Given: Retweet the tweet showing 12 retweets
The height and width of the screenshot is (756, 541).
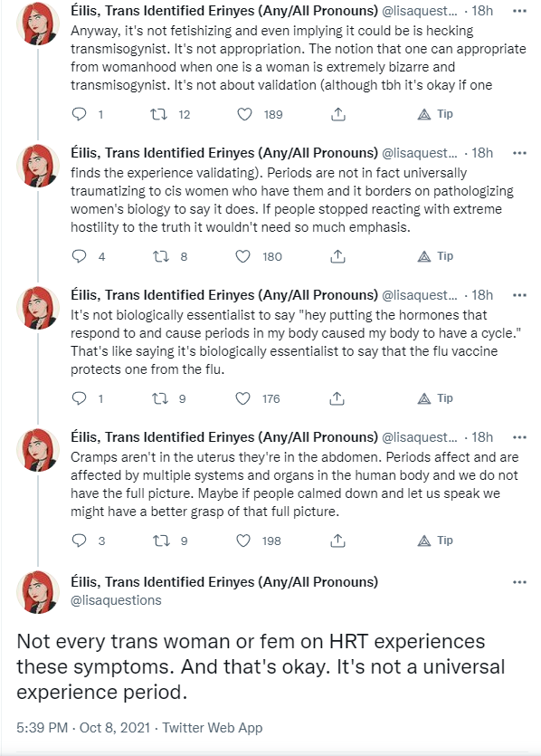Looking at the screenshot, I should (x=158, y=114).
